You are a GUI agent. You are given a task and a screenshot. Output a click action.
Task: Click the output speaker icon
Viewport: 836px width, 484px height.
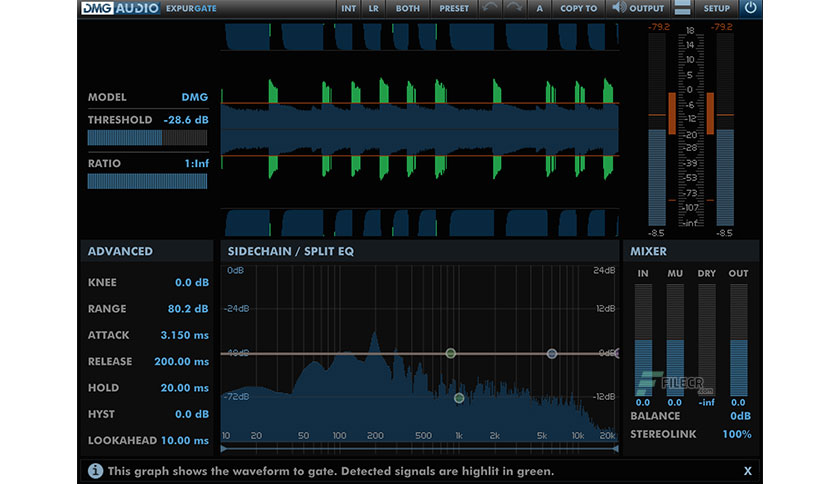click(620, 8)
